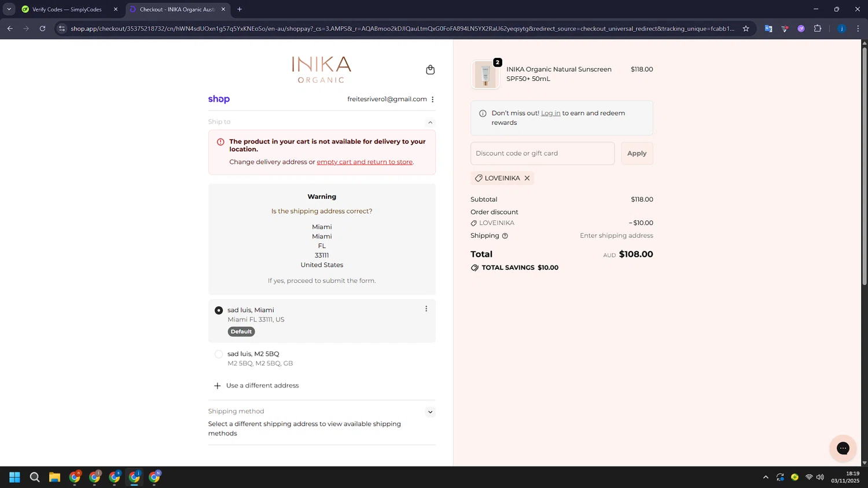Select the Checkout INIKA Organic tab

pos(176,9)
